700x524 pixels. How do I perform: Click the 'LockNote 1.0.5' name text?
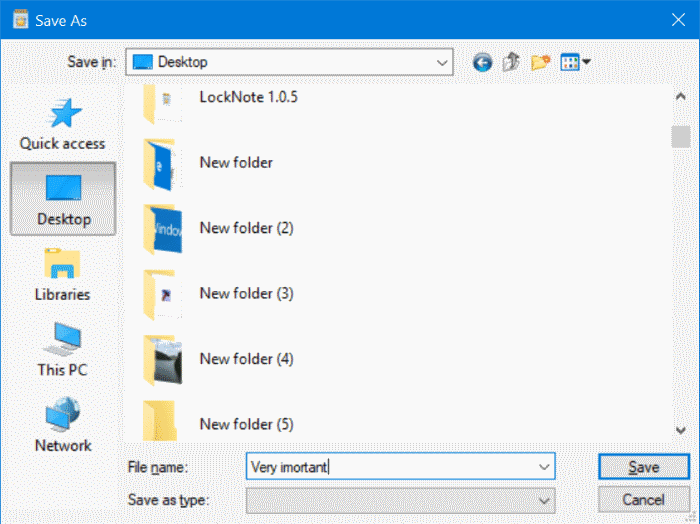tap(248, 97)
